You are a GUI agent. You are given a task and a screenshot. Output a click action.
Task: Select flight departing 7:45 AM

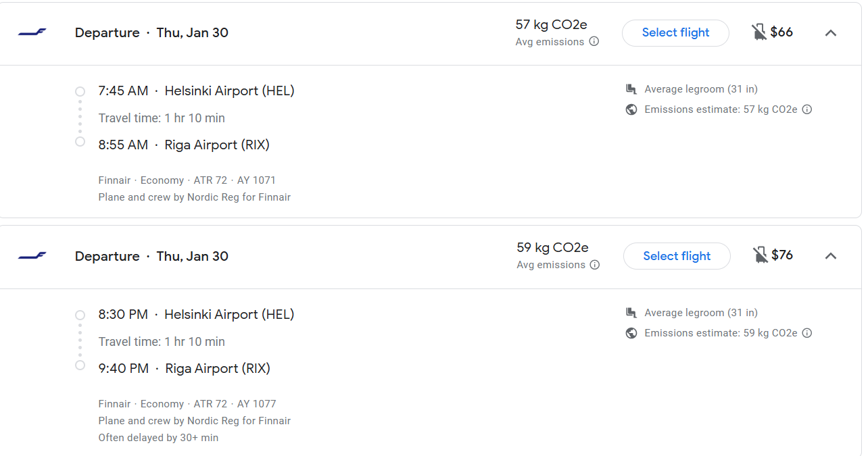click(675, 32)
